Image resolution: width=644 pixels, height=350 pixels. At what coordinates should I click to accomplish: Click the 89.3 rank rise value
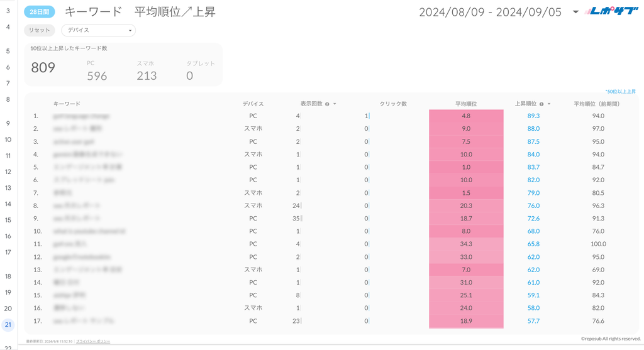(x=533, y=116)
